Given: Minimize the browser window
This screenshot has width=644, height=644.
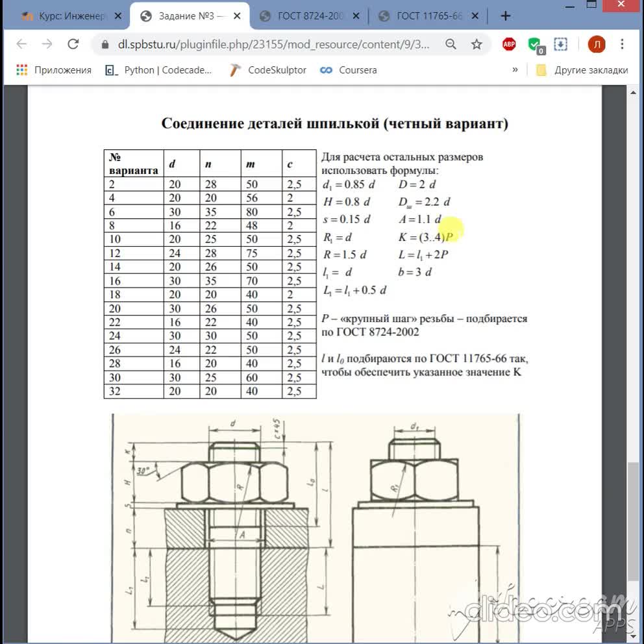Looking at the screenshot, I should pos(569,6).
